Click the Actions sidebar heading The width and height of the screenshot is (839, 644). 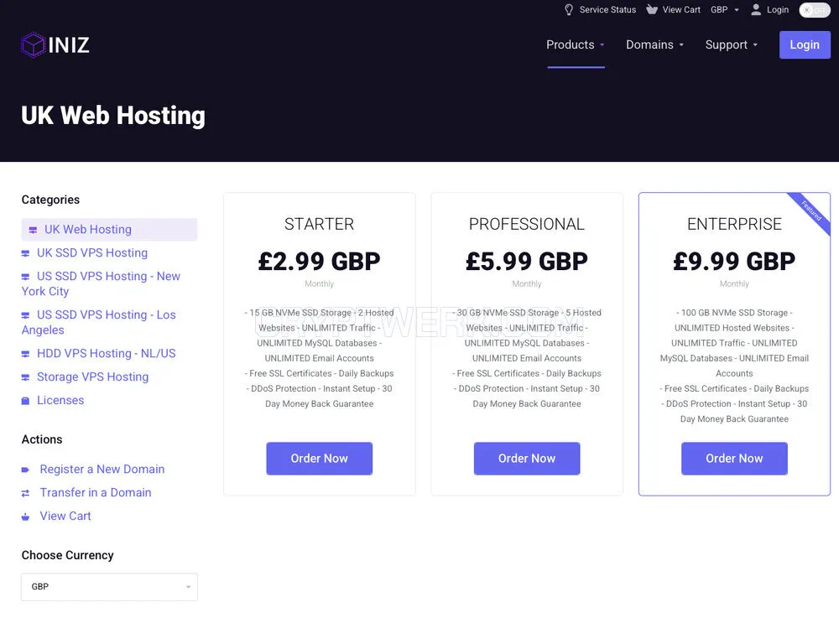42,439
